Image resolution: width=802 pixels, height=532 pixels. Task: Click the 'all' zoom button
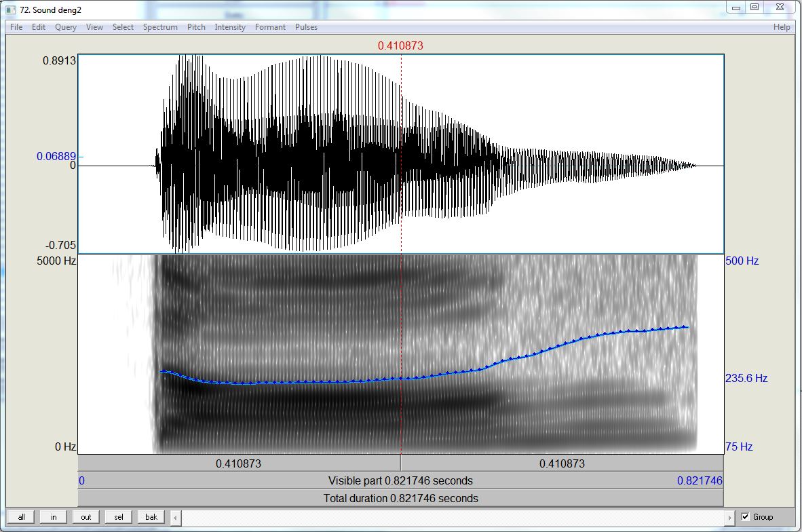click(x=21, y=517)
